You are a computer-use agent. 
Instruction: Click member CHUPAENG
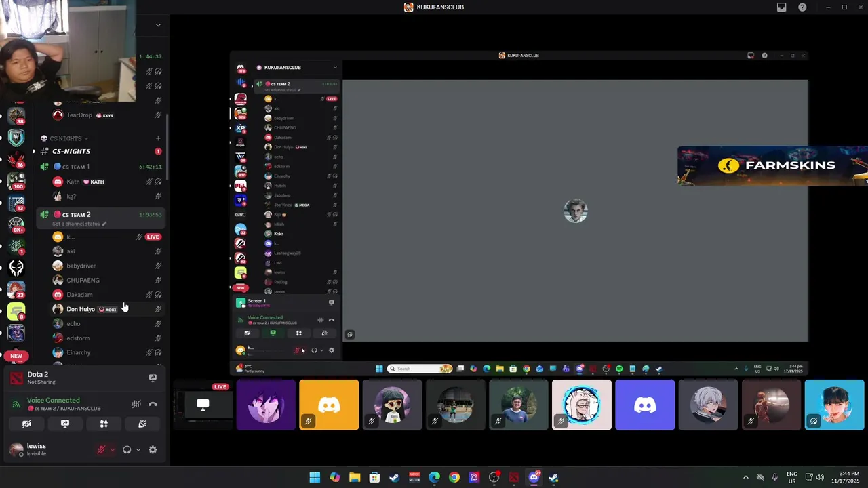[107, 280]
